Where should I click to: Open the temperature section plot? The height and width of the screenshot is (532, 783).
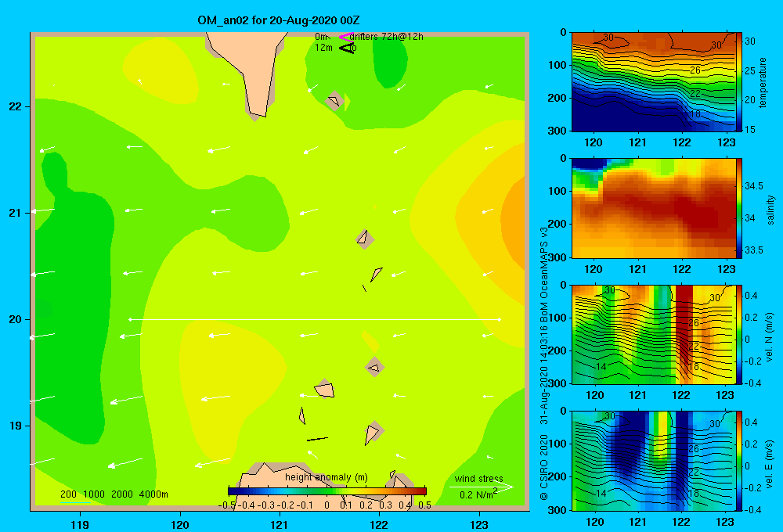(653, 82)
